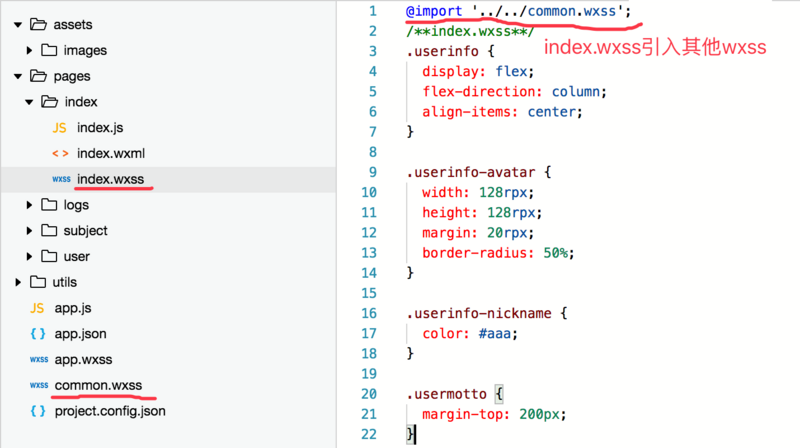The width and height of the screenshot is (800, 448).
Task: Click the width: 128rpx declaration
Action: [478, 193]
